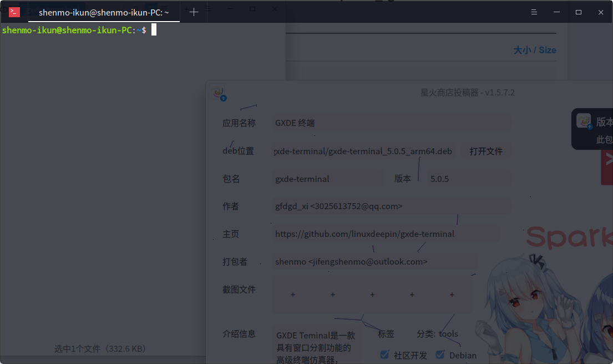613x364 pixels.
Task: Click the 介绍信息 description text box
Action: pos(317,345)
